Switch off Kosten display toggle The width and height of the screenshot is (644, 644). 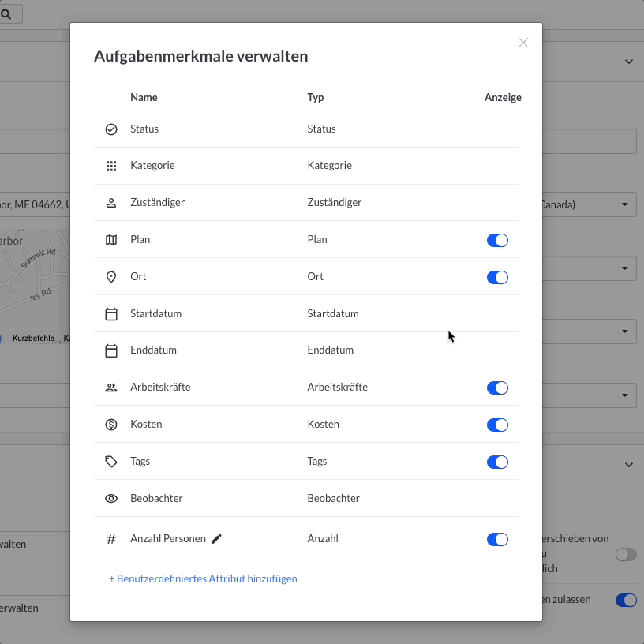click(497, 425)
